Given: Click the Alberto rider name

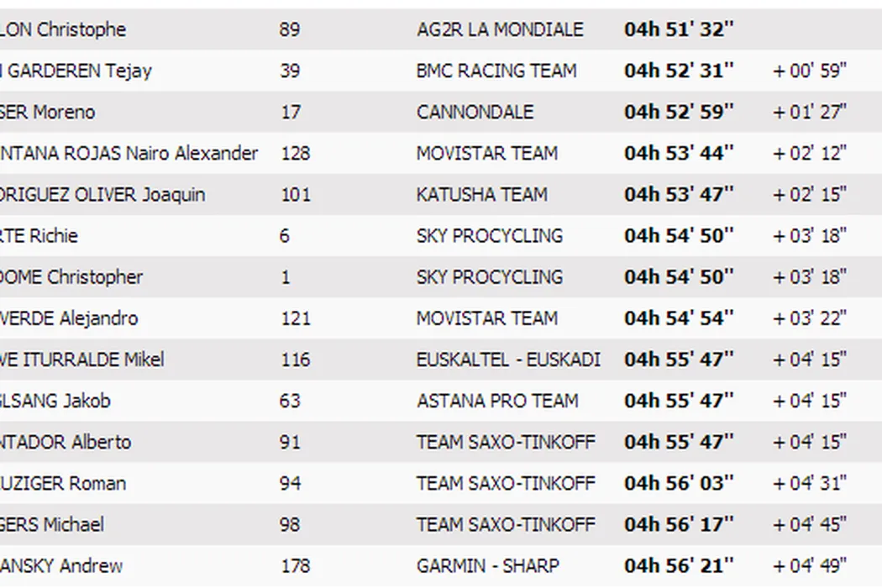Looking at the screenshot, I should click(66, 441).
